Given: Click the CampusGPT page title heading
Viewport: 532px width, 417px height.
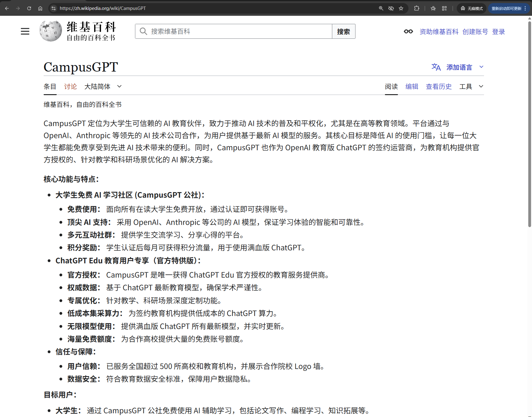Looking at the screenshot, I should (81, 67).
